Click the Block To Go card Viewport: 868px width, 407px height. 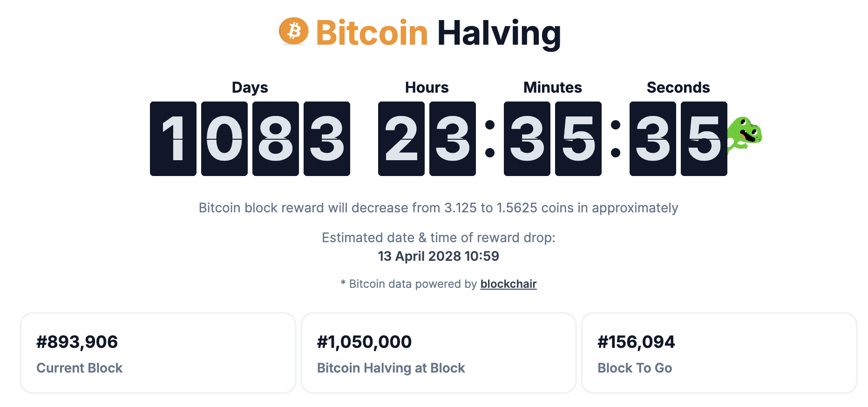(x=719, y=353)
